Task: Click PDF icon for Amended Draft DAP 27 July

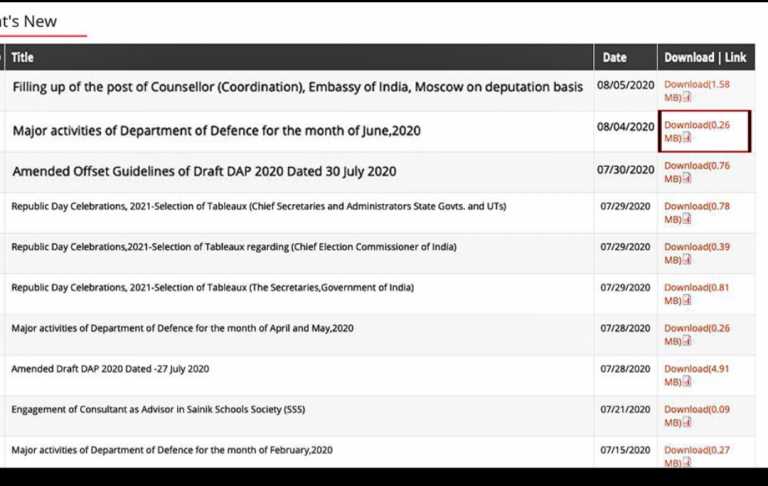Action: (687, 382)
